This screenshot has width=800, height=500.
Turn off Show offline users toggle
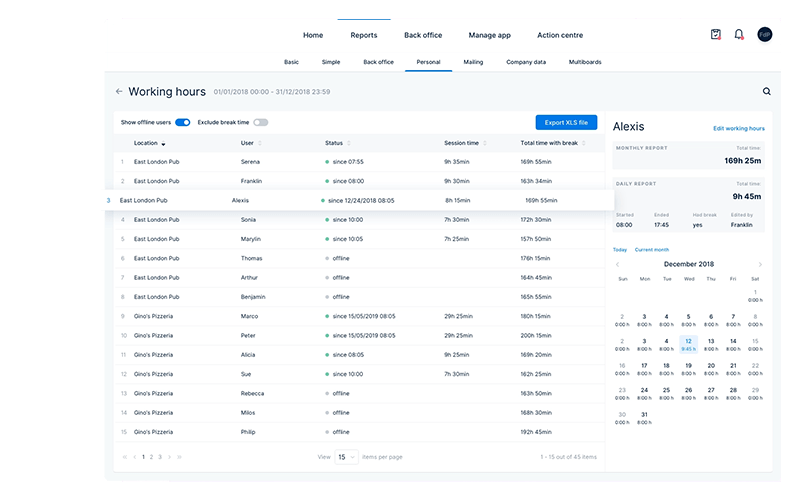[x=182, y=122]
